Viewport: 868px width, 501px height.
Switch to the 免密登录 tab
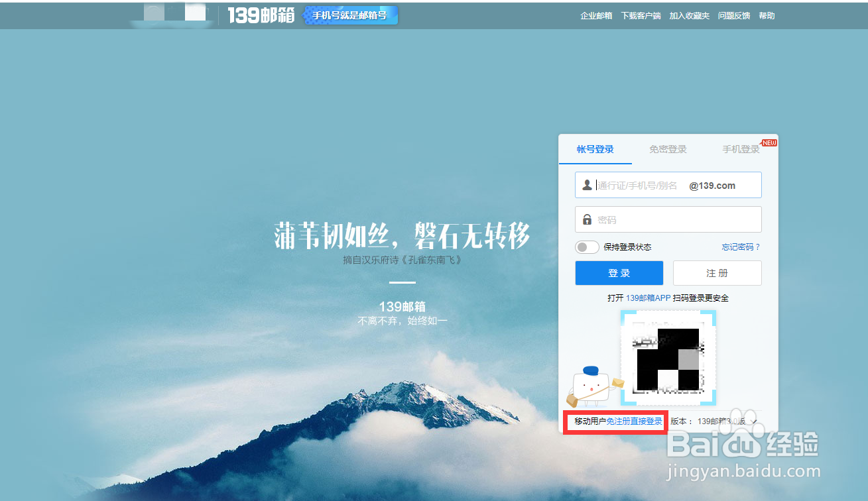[x=667, y=149]
